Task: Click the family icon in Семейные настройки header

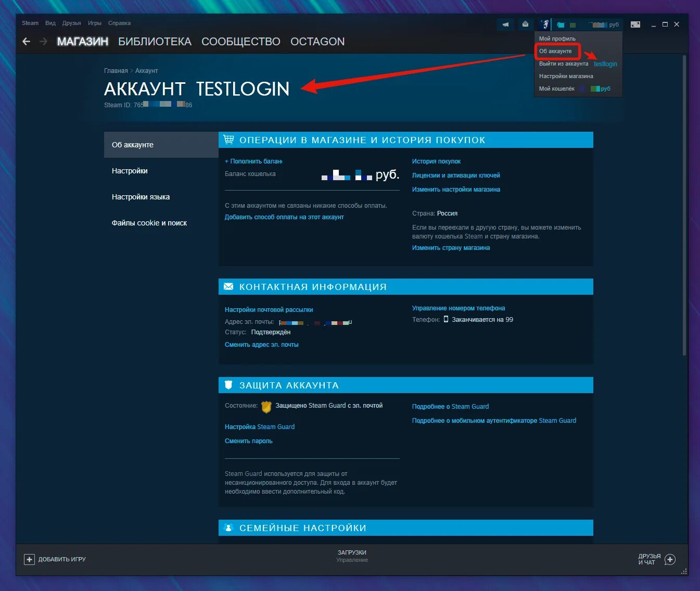Action: 228,527
